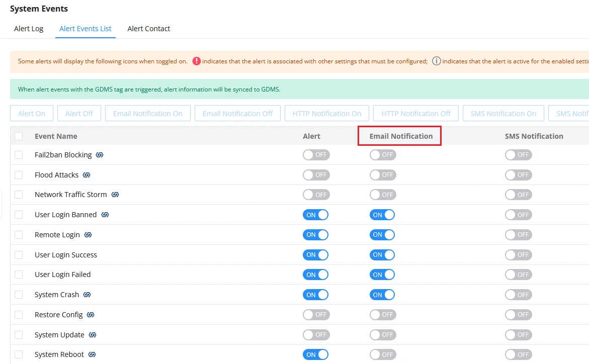Viewport: 589px width, 364px height.
Task: Check the User Login Failed row checkbox
Action: click(x=19, y=275)
